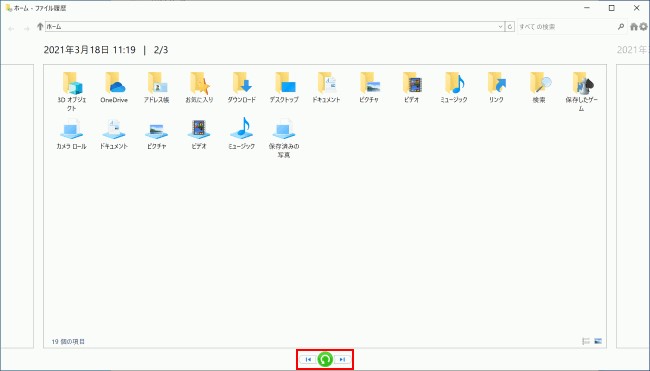Switch to details list view

586,341
